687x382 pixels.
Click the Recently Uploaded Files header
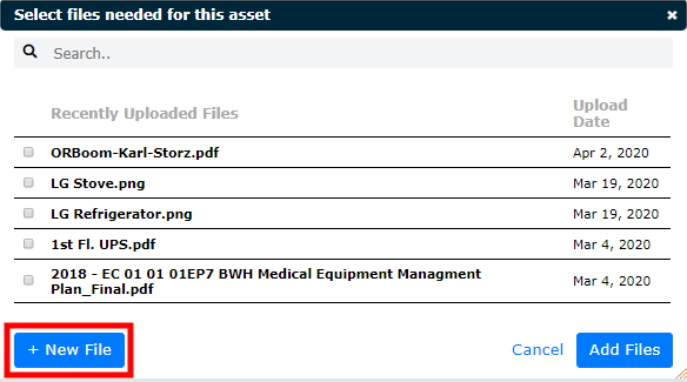[x=145, y=113]
